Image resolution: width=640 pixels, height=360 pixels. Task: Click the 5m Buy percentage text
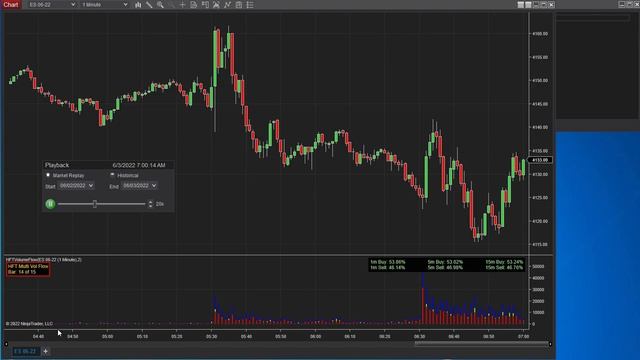445,262
